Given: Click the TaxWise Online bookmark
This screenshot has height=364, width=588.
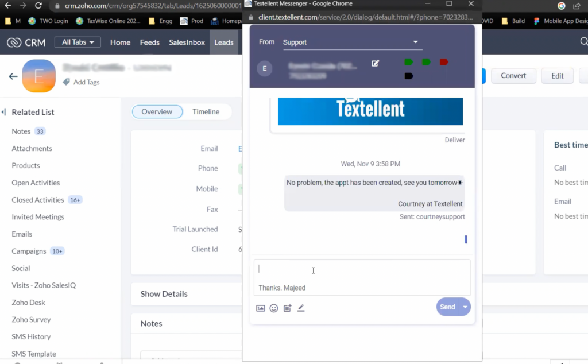Looking at the screenshot, I should click(108, 21).
